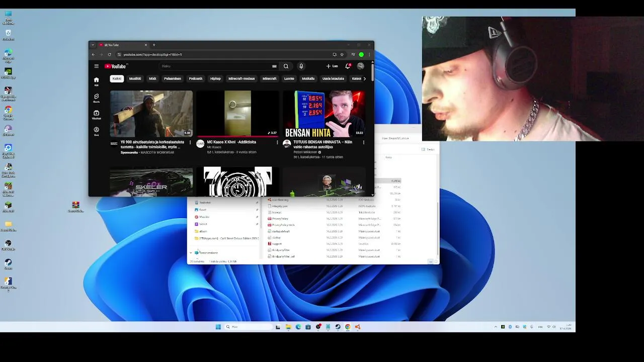Show more chips with right arrow
The image size is (644, 362).
tap(365, 78)
